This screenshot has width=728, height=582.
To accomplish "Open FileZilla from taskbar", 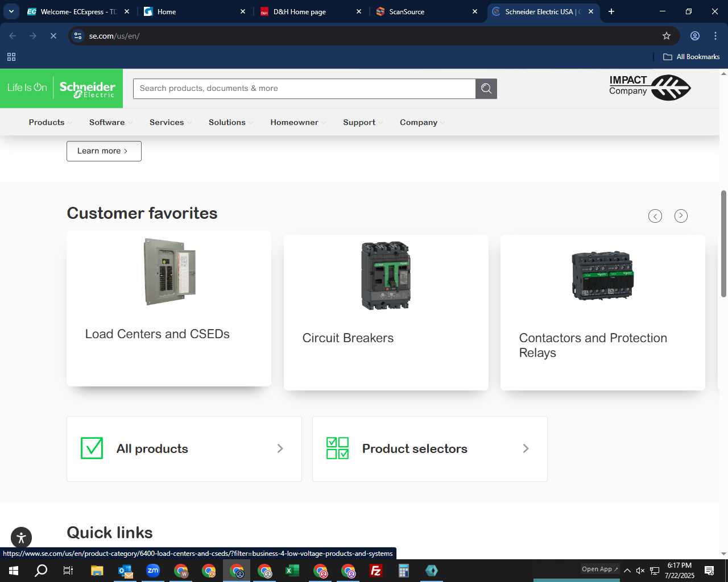I will (376, 571).
